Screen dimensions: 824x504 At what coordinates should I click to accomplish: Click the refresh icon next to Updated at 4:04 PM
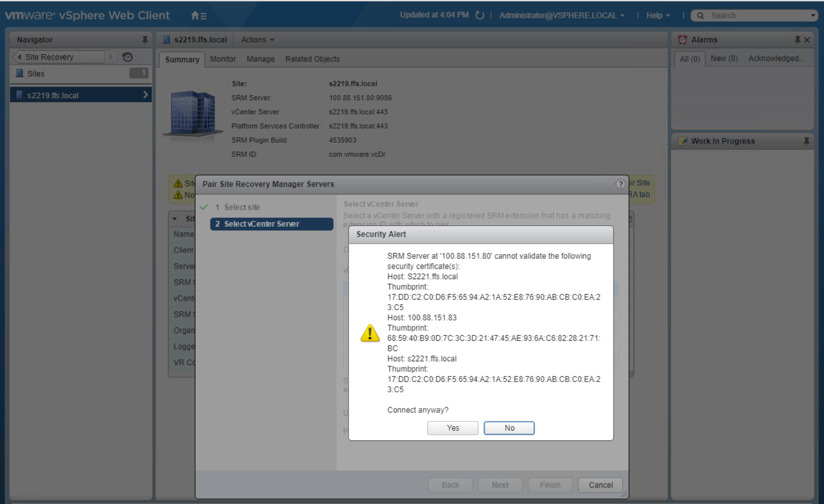pyautogui.click(x=479, y=15)
